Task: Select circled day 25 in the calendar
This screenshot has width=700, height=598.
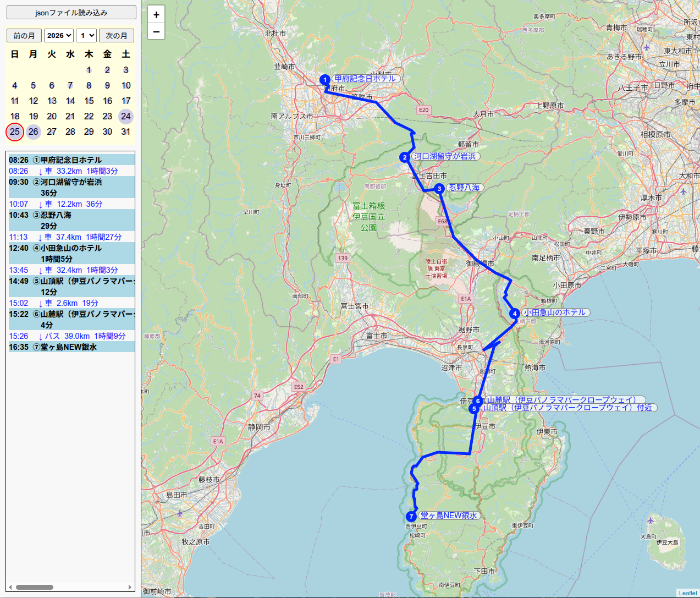Action: point(15,131)
